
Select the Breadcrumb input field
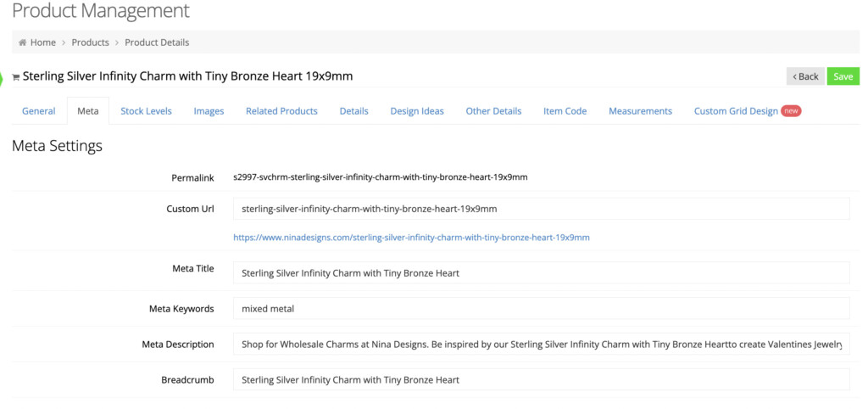pos(541,379)
